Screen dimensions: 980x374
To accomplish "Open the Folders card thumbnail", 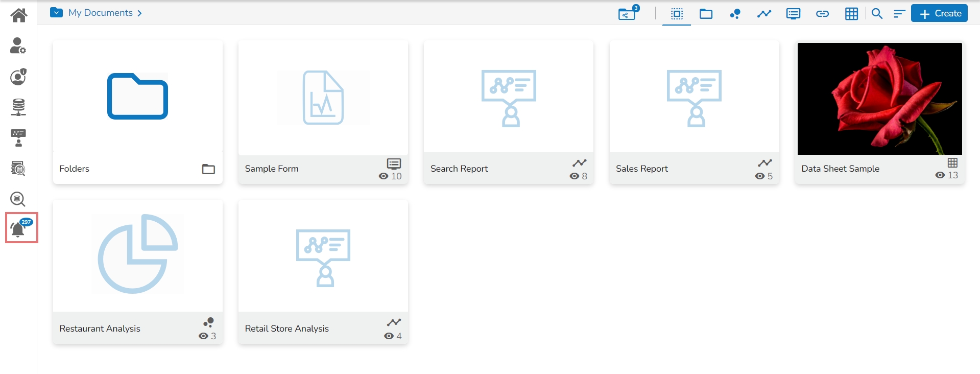I will (138, 97).
